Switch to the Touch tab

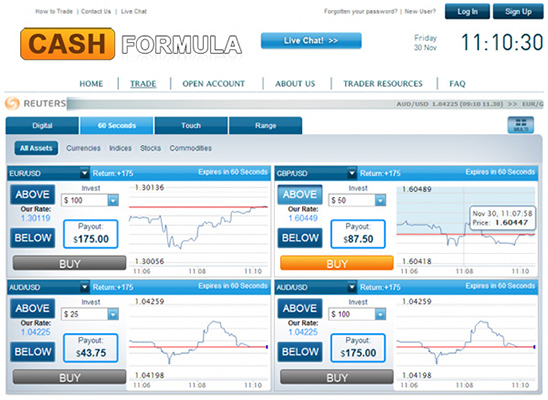(191, 125)
